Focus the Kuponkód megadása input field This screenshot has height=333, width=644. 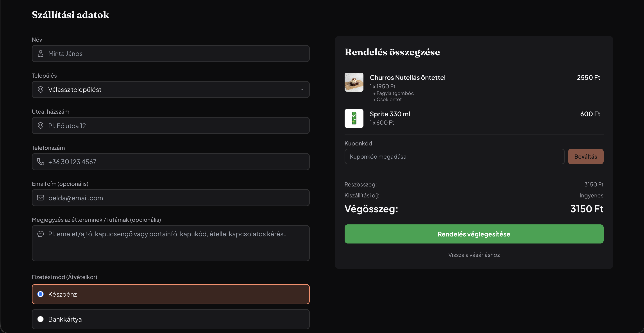[x=454, y=156]
